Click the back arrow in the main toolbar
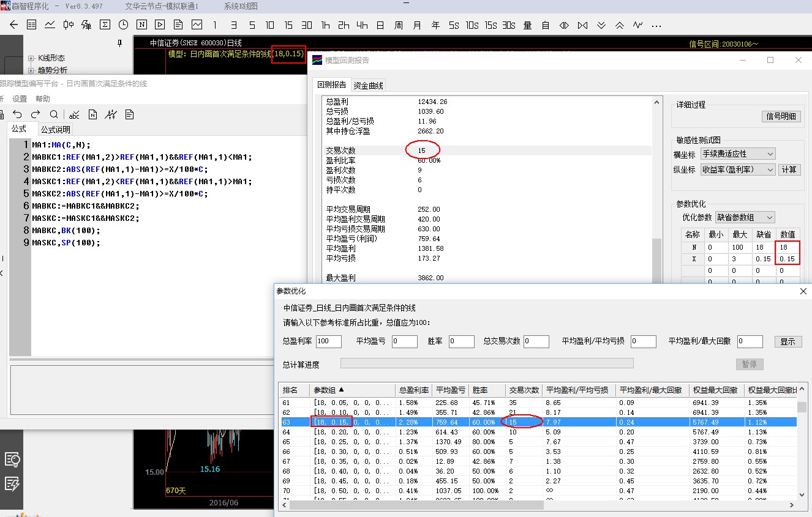The width and height of the screenshot is (812, 517). (x=13, y=25)
